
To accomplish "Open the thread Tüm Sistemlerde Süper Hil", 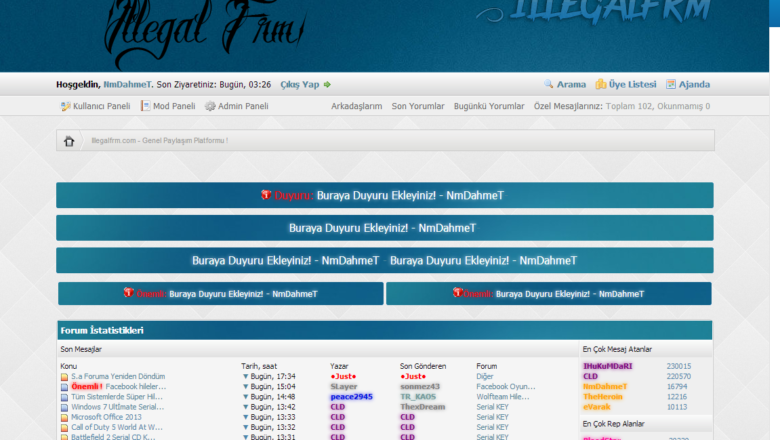I will pyautogui.click(x=117, y=397).
